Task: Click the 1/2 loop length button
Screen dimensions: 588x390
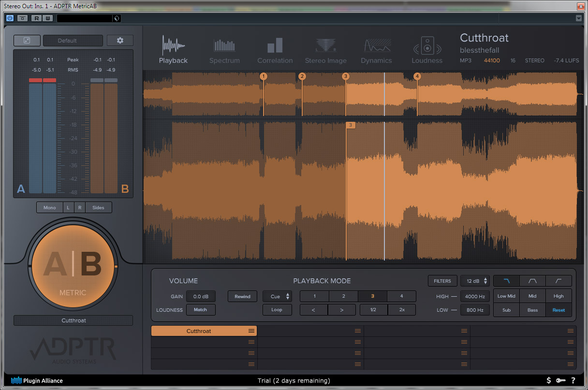Action: click(373, 310)
